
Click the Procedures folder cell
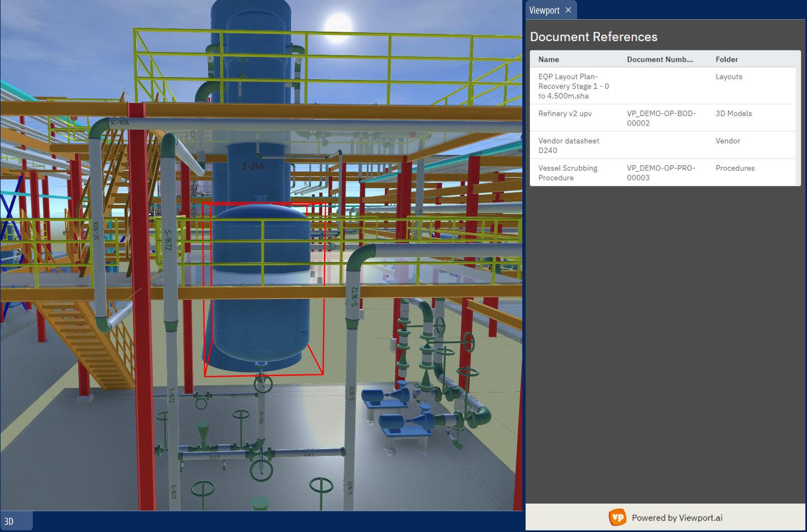pos(735,168)
